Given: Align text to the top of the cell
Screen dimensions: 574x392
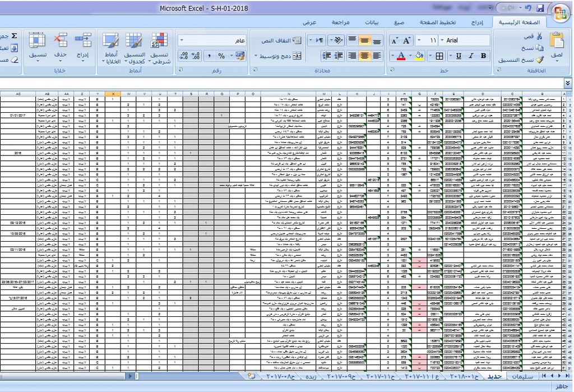Looking at the screenshot, I should pyautogui.click(x=352, y=40).
